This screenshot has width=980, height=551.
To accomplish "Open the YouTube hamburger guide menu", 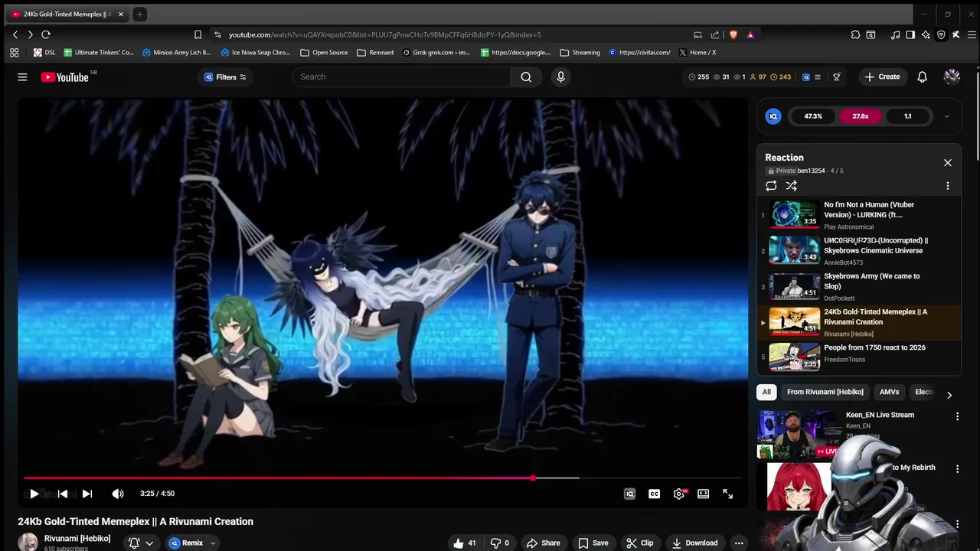I will 22,77.
